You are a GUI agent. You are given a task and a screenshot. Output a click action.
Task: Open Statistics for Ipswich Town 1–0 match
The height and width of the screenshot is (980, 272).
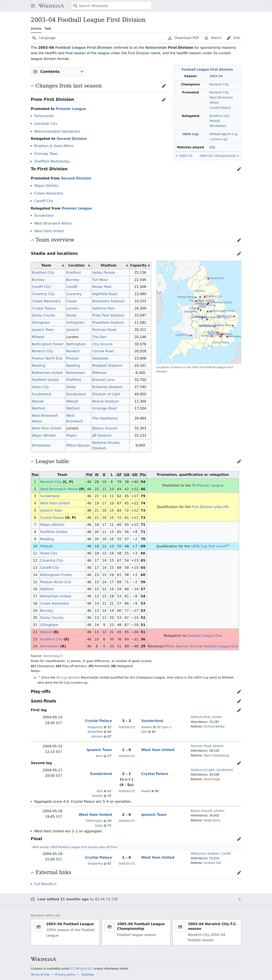tap(126, 756)
